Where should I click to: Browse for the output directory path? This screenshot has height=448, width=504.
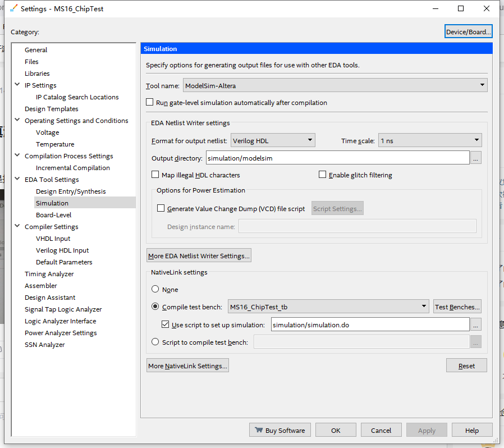click(476, 158)
